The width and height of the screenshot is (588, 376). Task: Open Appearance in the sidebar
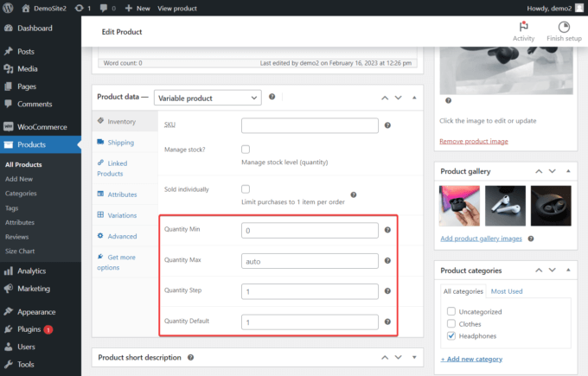pos(41,312)
